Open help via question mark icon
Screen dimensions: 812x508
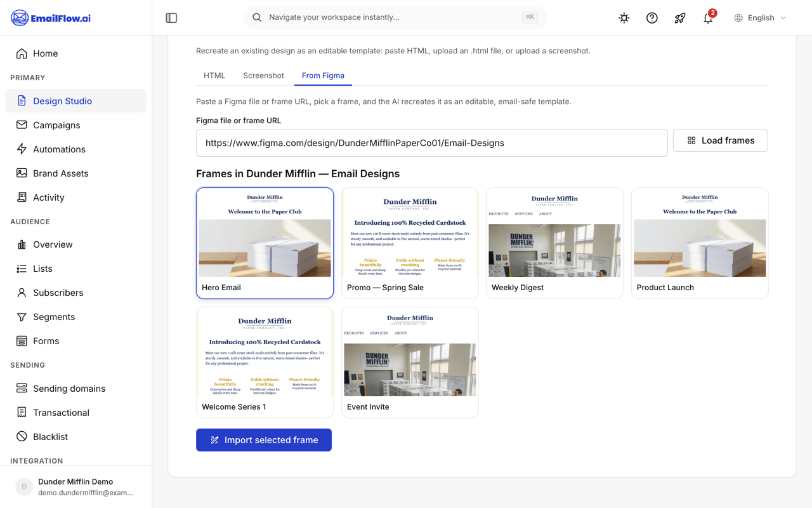coord(652,18)
